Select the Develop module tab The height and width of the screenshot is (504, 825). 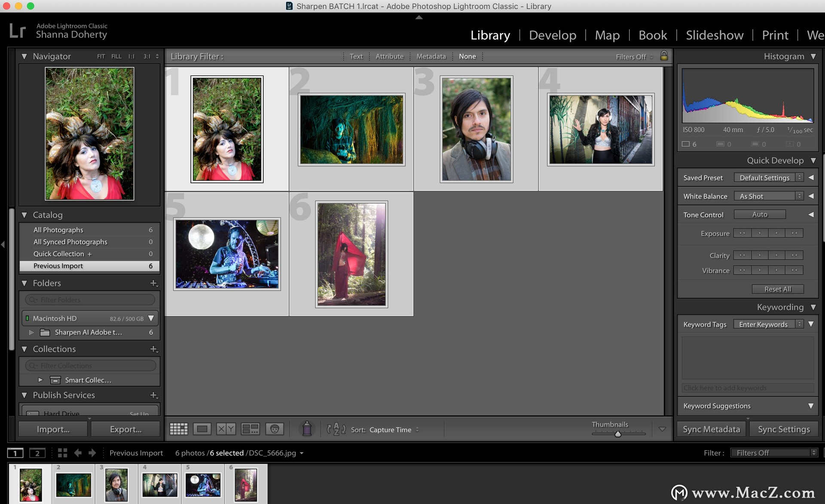pos(552,35)
